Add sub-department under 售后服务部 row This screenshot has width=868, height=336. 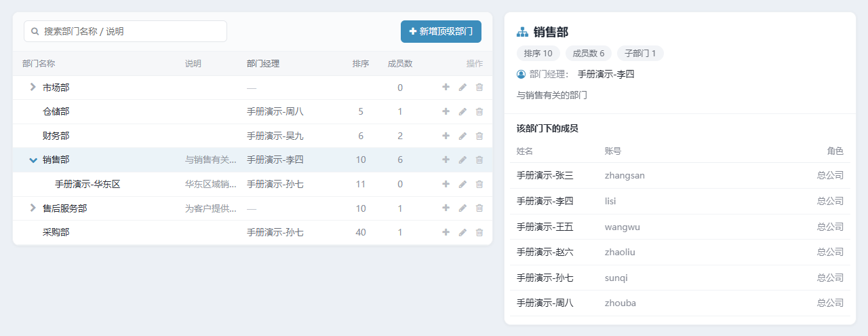446,208
